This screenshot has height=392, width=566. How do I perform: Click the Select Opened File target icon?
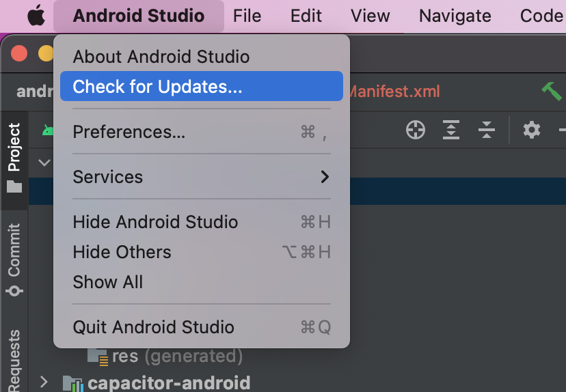[416, 130]
